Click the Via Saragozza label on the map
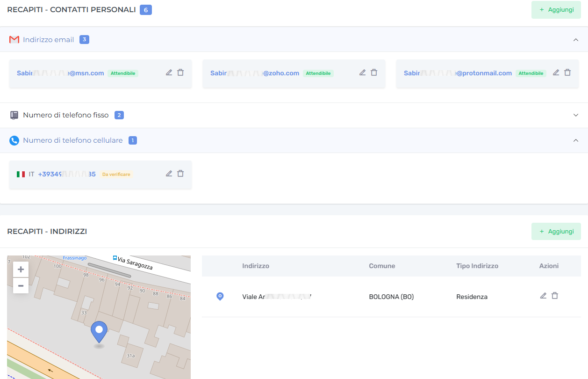The width and height of the screenshot is (588, 379). (x=135, y=262)
